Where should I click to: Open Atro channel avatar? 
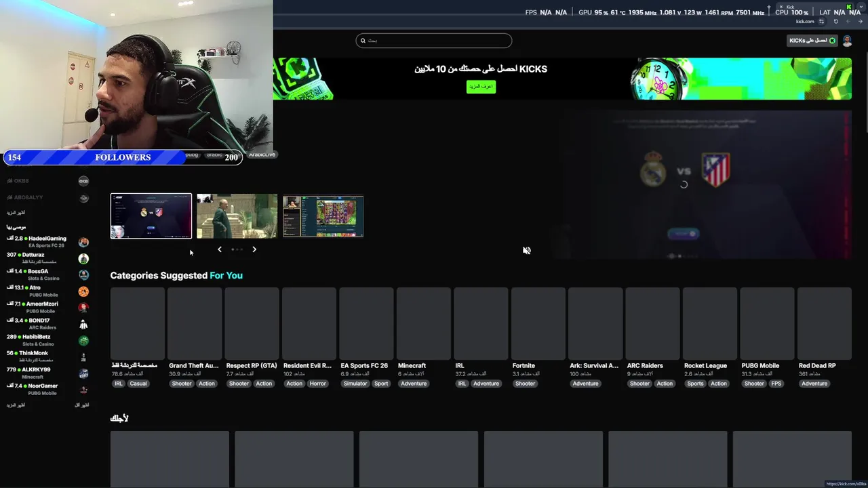point(83,291)
